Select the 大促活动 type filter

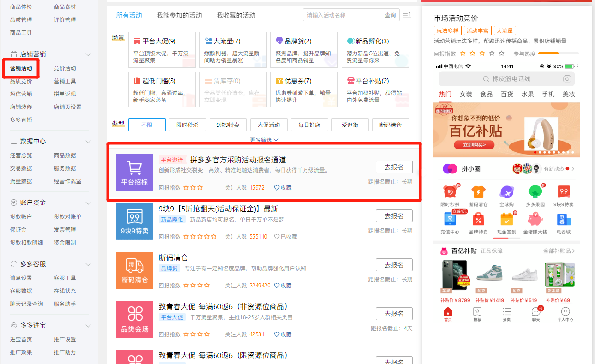(269, 125)
